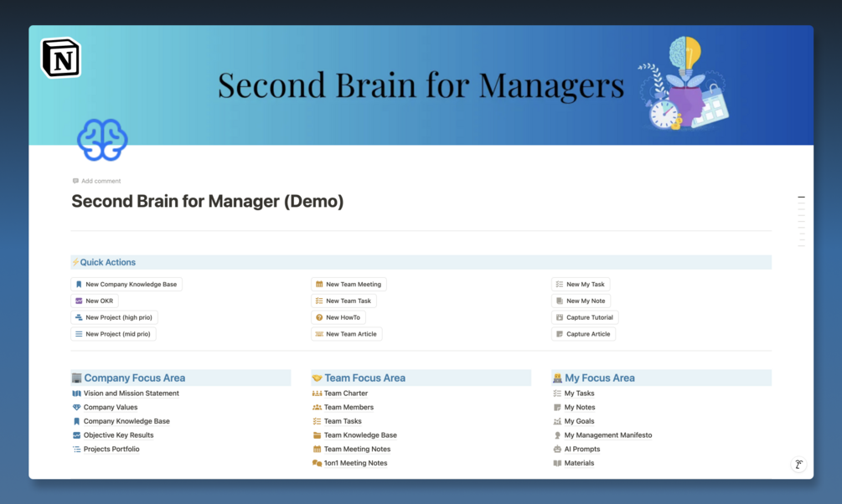842x504 pixels.
Task: Click the book icon beside Materials
Action: [557, 463]
